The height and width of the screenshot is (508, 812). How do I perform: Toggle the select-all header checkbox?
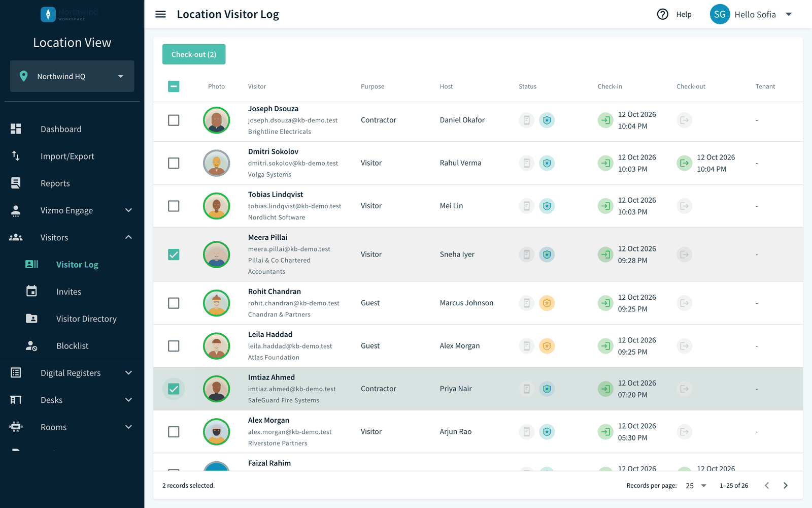[x=174, y=86]
